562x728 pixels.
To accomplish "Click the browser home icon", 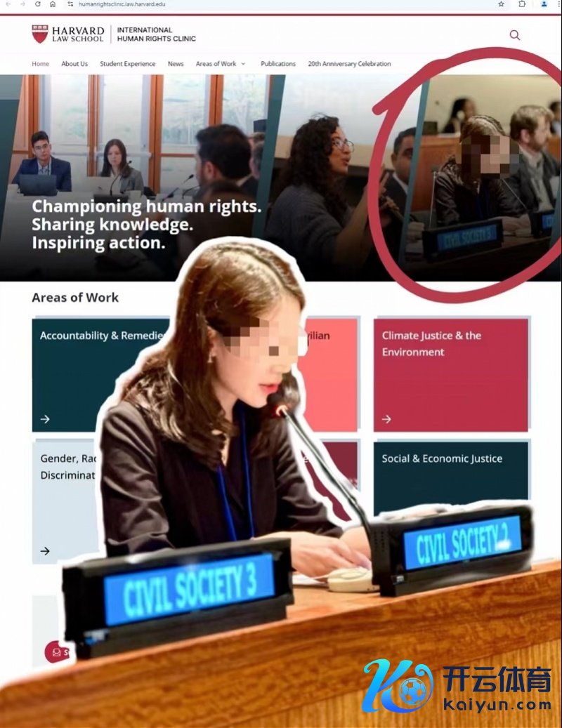I will pyautogui.click(x=53, y=4).
